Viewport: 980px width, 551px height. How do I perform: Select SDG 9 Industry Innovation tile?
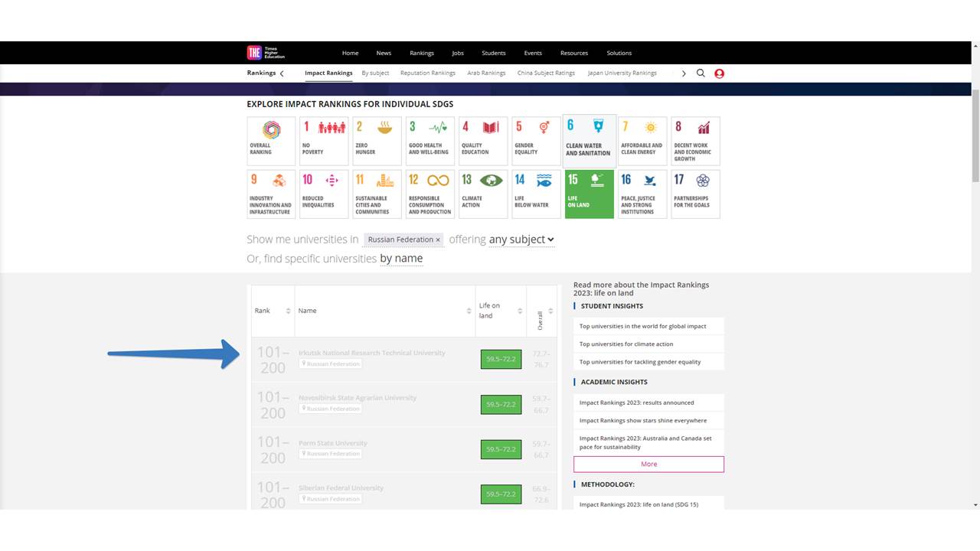click(x=271, y=194)
